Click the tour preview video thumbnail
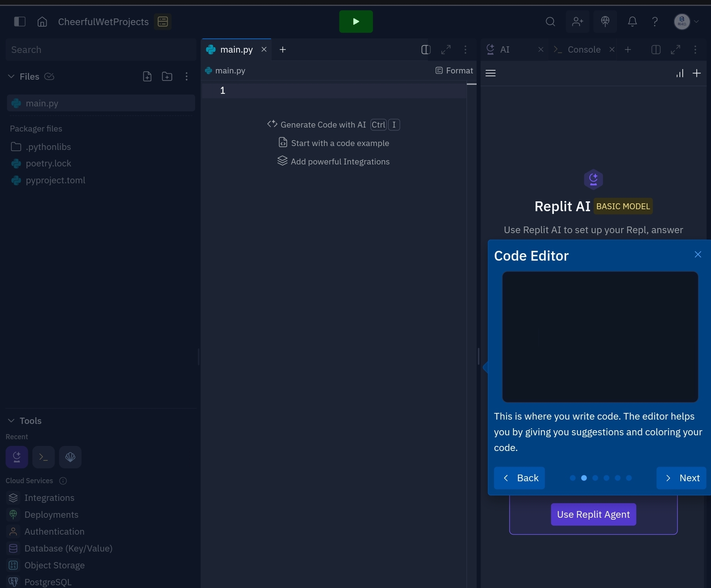The width and height of the screenshot is (711, 588). pyautogui.click(x=600, y=337)
